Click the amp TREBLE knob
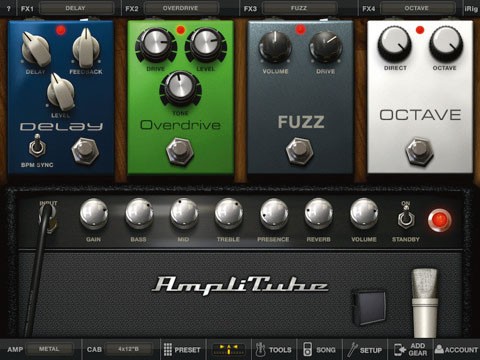The width and height of the screenshot is (480, 360). (229, 213)
